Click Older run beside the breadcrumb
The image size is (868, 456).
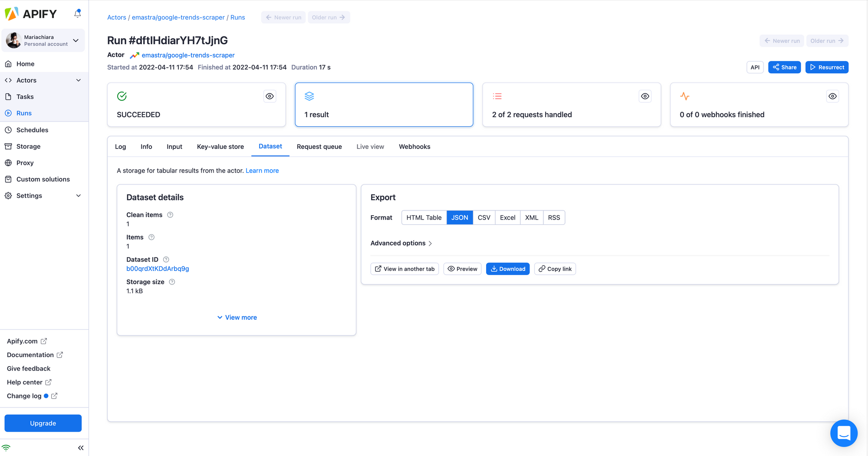pos(329,17)
